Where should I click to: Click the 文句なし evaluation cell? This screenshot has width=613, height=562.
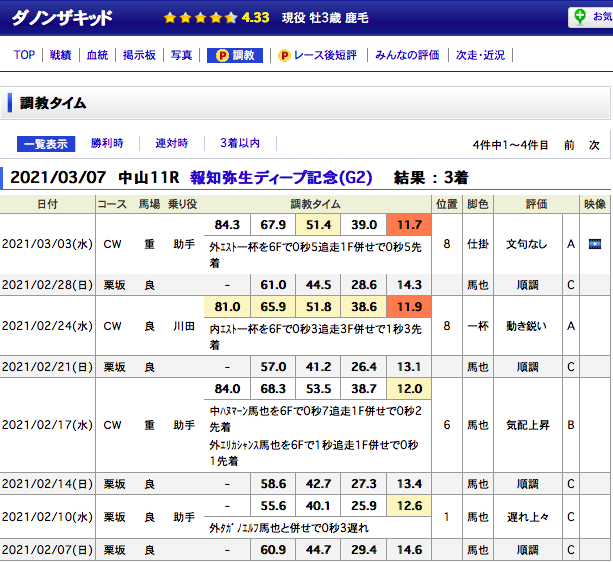(527, 244)
